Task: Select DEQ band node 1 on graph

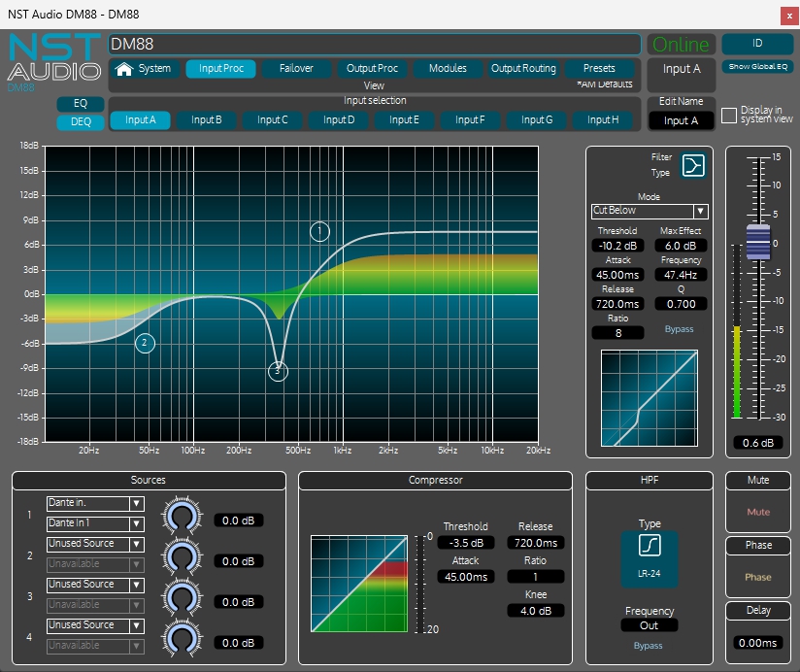Action: tap(319, 232)
